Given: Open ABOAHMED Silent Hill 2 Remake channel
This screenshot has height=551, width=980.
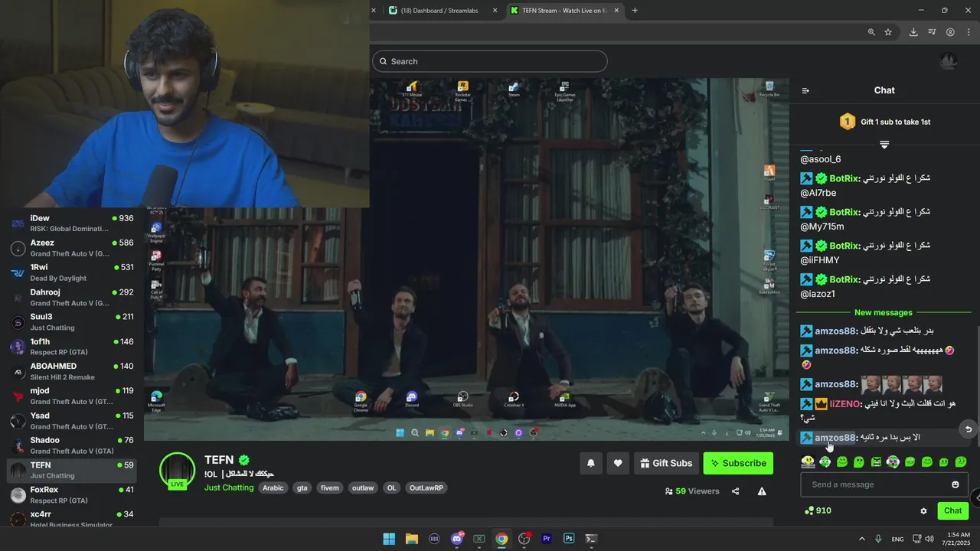Looking at the screenshot, I should (72, 371).
